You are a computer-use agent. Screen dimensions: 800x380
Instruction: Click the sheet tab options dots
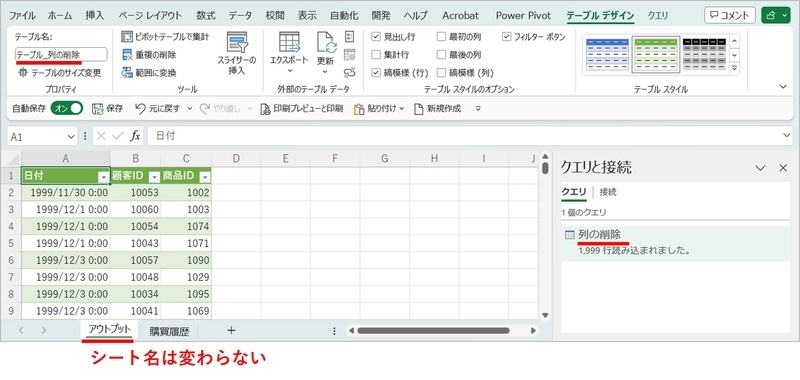(334, 331)
